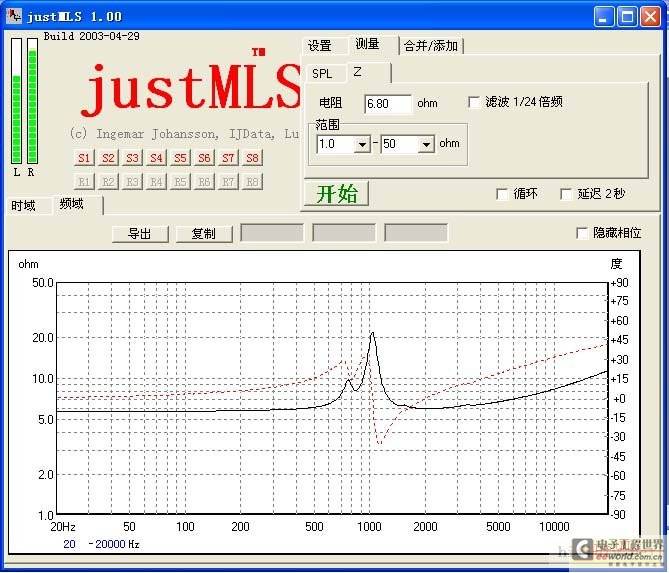Screen dimensions: 669x573
Task: Click disabled recall slot R6
Action: (204, 182)
